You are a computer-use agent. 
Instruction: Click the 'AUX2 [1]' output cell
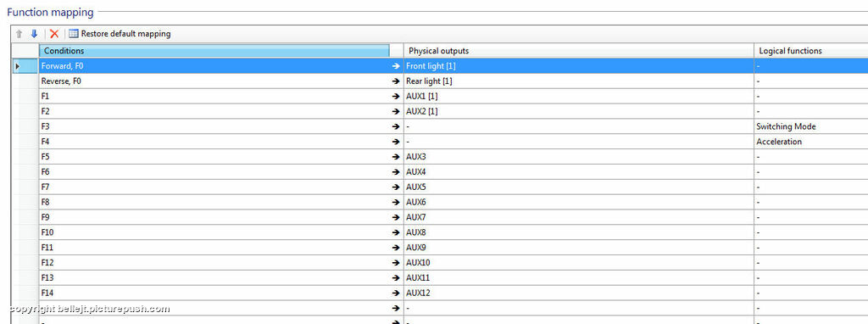pos(579,111)
